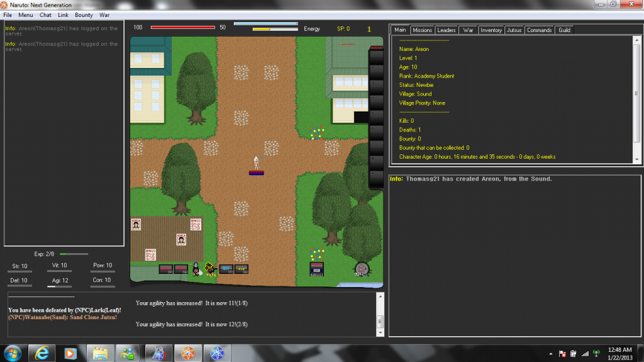Show hidden tray icons arrow
Viewport: 644px width, 362px height.
click(x=551, y=353)
